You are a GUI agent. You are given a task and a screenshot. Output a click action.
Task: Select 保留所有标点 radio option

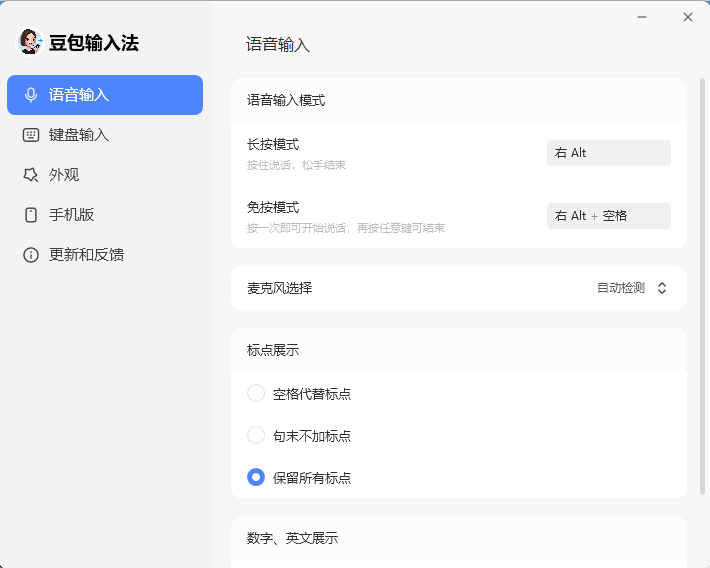pyautogui.click(x=256, y=477)
